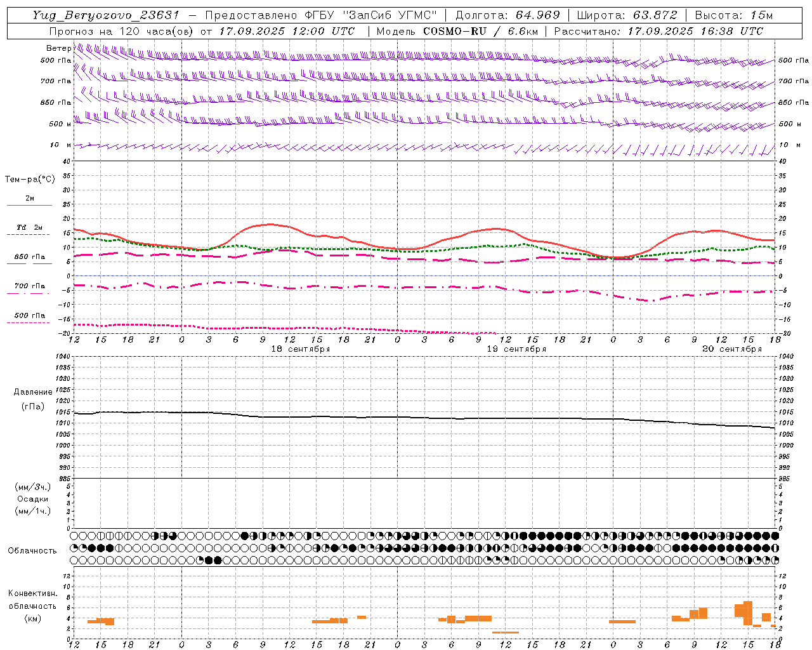Click the forecast start time 17.09.2025 12:00 UTC
812x650 pixels.
pyautogui.click(x=287, y=31)
